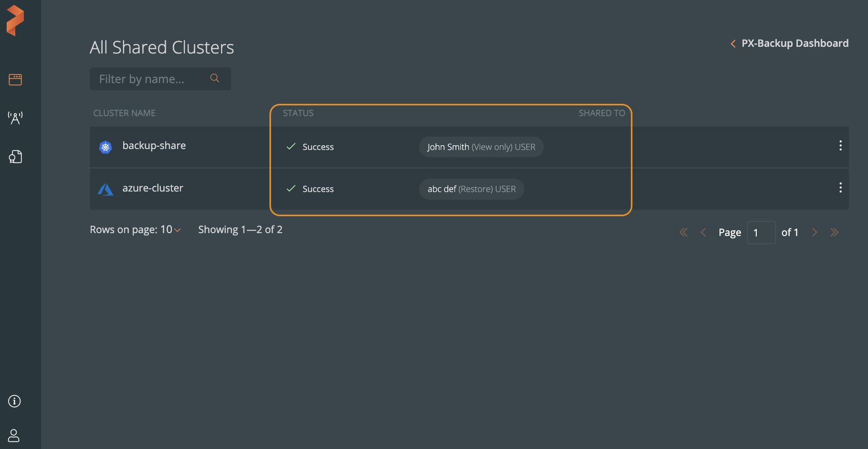
Task: Click the Azure icon beside azure-cluster
Action: [106, 190]
